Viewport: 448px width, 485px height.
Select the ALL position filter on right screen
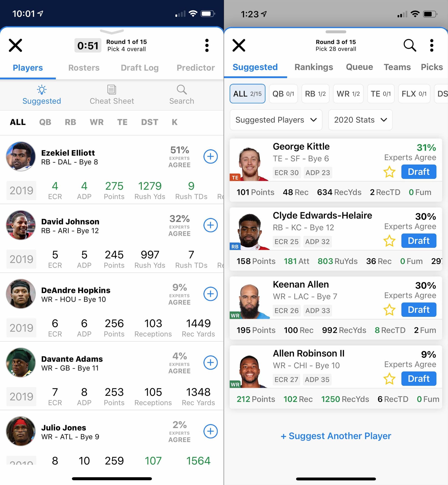click(247, 94)
